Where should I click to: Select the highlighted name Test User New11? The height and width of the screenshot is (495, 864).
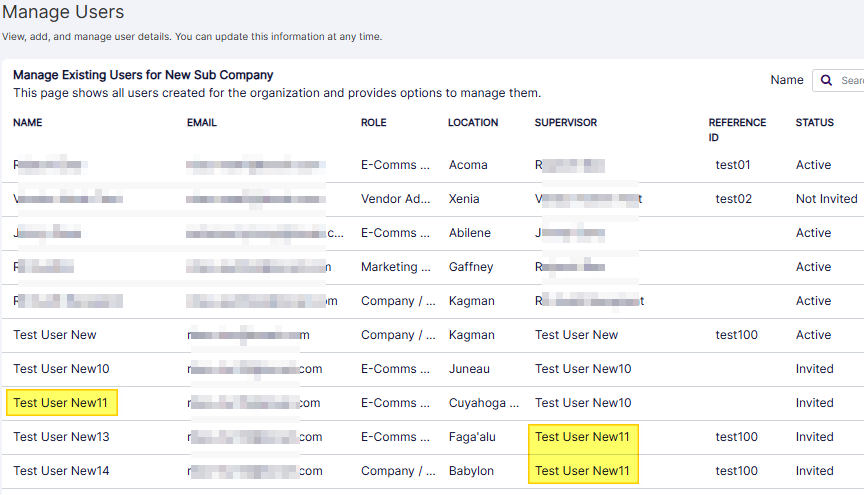pyautogui.click(x=61, y=403)
